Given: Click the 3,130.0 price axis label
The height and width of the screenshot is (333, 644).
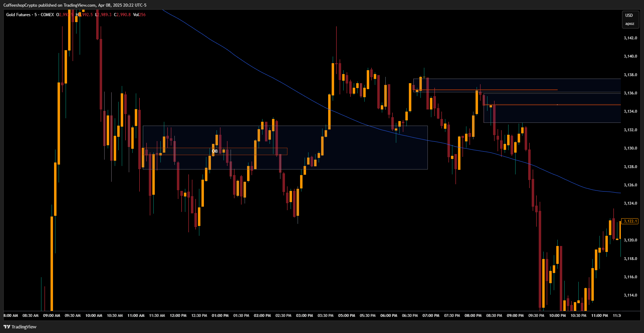Looking at the screenshot, I should 630,148.
